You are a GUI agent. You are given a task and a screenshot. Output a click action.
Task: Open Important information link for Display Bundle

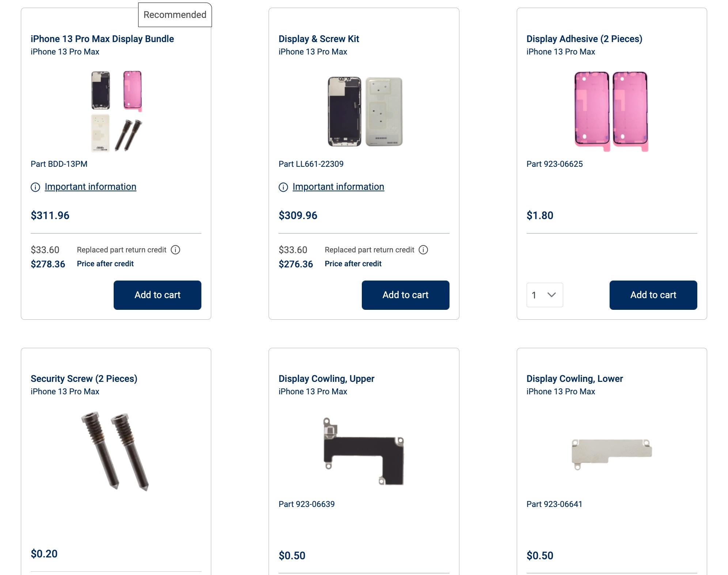90,187
